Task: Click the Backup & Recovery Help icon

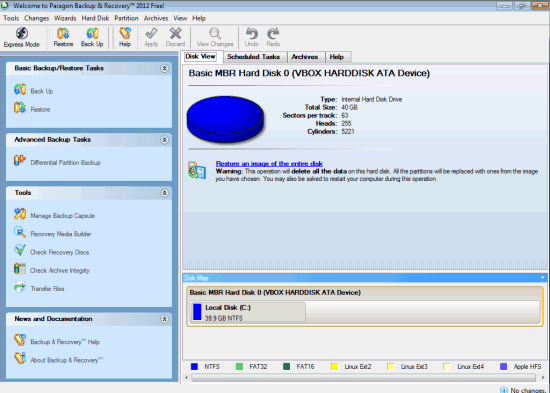Action: click(x=20, y=340)
